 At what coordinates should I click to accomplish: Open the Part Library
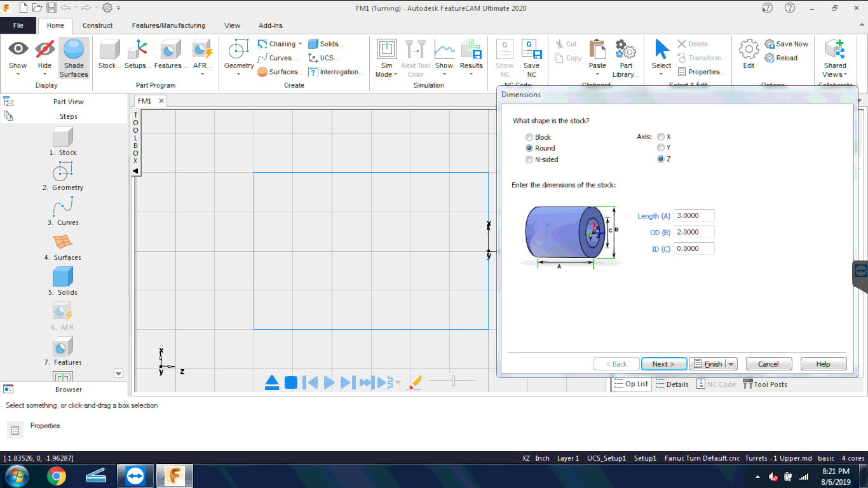click(x=626, y=57)
